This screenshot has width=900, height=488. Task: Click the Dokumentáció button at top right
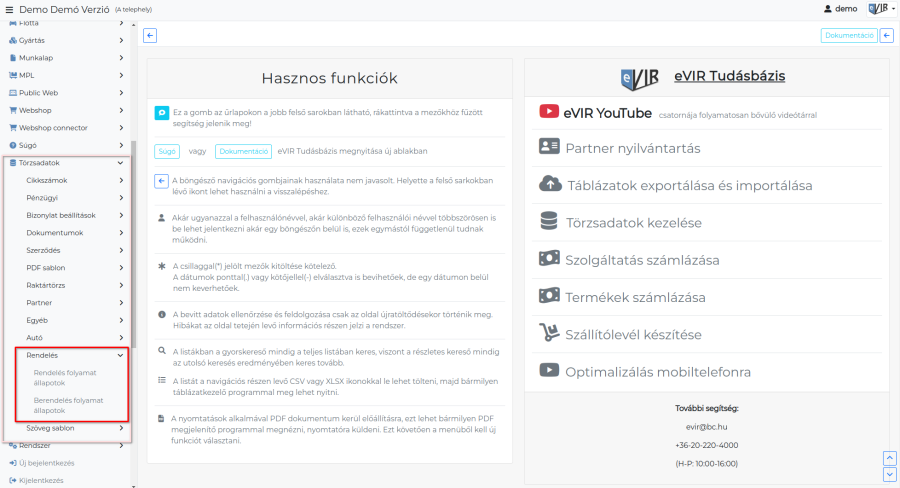tap(848, 36)
